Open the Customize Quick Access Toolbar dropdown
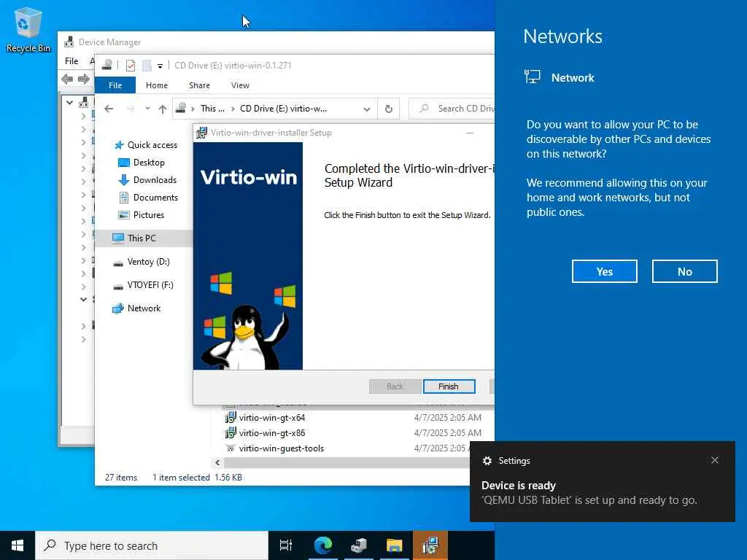This screenshot has width=747, height=560. coord(160,66)
